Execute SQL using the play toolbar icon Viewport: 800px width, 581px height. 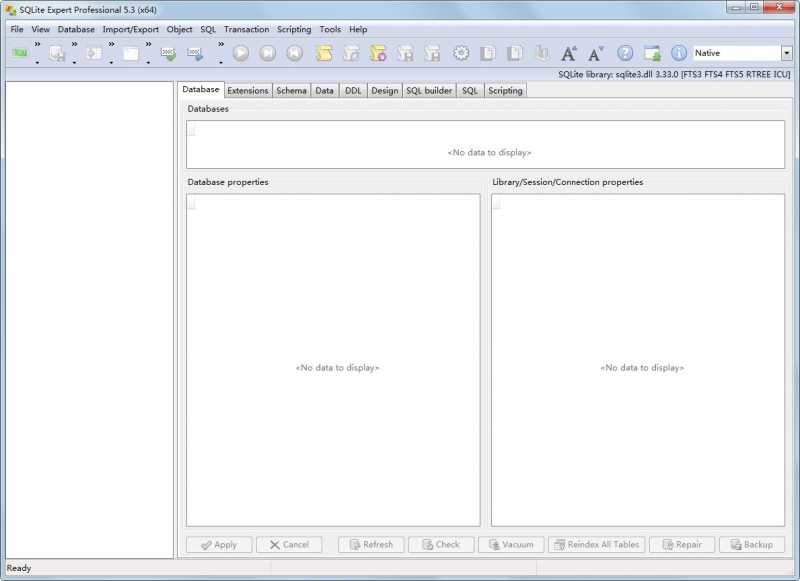click(x=240, y=55)
